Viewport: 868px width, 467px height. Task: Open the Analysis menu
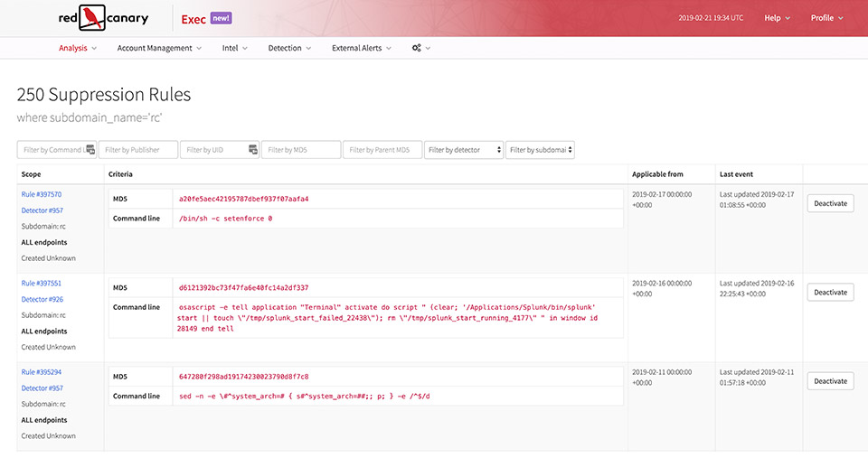(78, 48)
